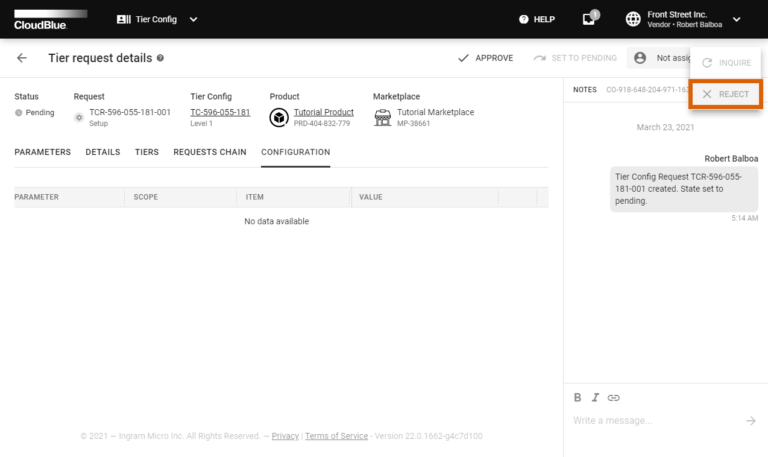The height and width of the screenshot is (457, 768).
Task: Click the No data available text
Action: 277,221
